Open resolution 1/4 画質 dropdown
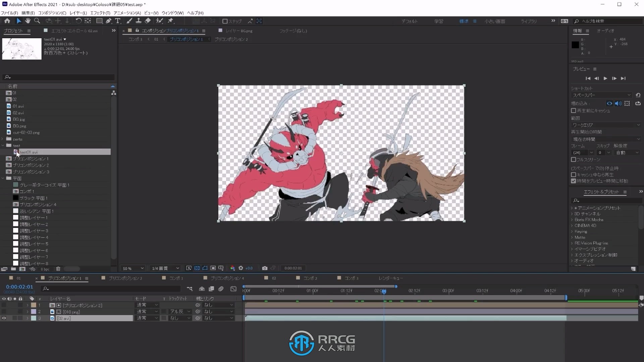 165,268
